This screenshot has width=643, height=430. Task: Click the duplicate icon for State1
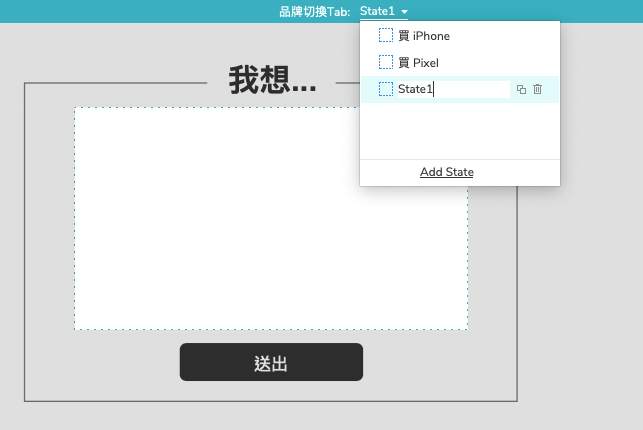point(521,90)
